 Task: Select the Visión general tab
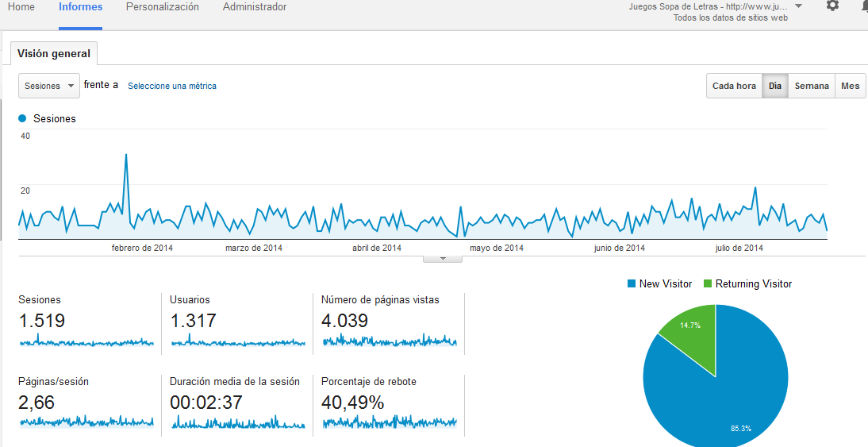(54, 54)
